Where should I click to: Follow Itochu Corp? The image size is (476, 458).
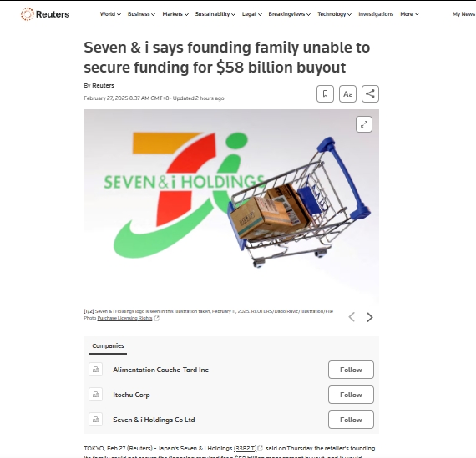pyautogui.click(x=351, y=395)
